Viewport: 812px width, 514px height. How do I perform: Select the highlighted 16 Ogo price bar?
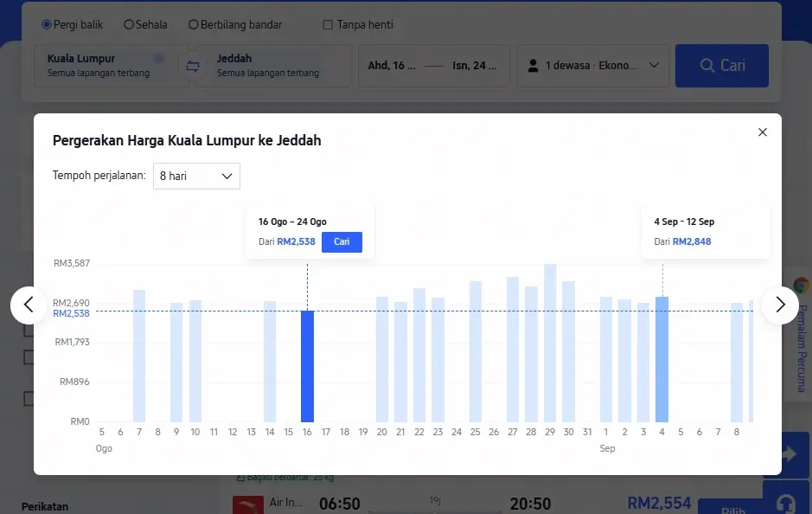(307, 366)
